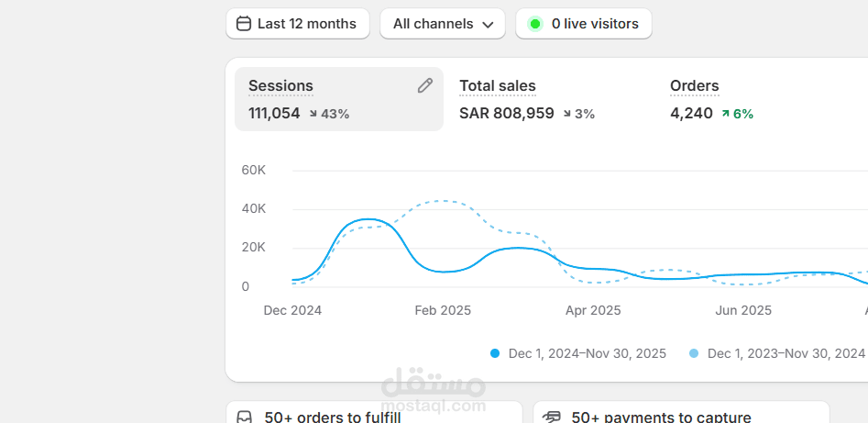Select the Sessions metric card

coord(339,99)
